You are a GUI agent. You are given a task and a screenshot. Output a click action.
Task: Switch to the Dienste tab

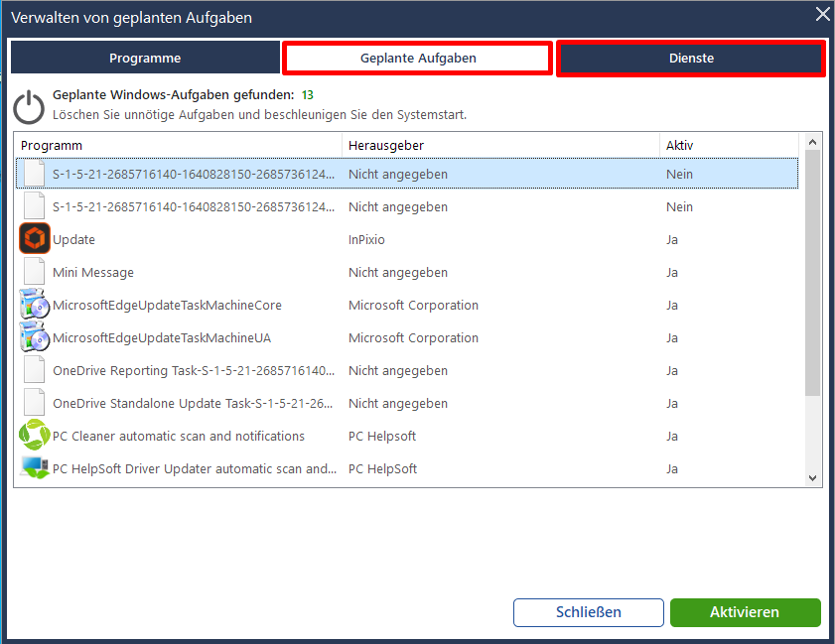coord(691,58)
